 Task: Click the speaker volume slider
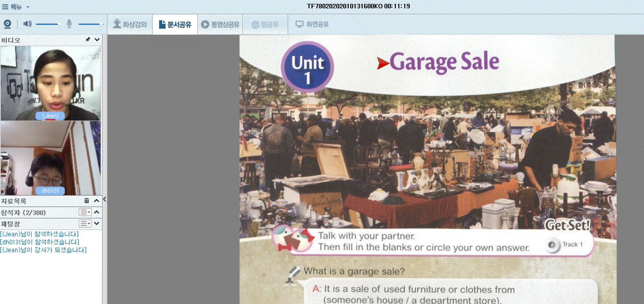48,24
